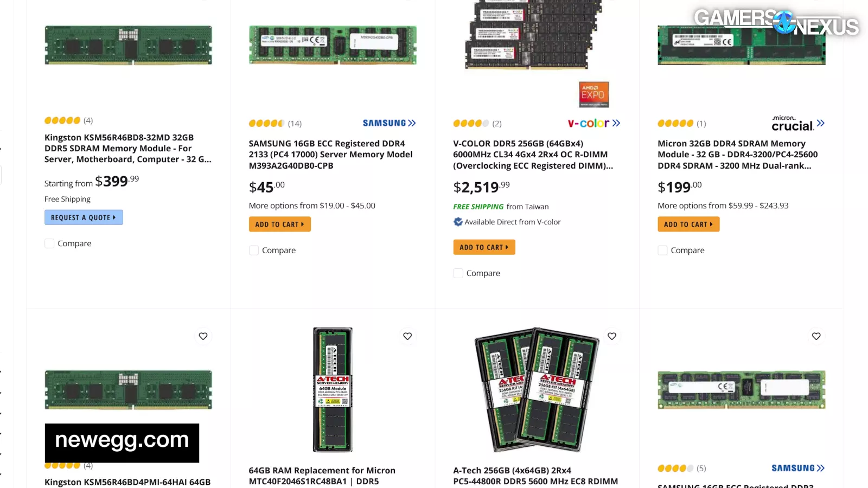
Task: Enable Compare for Samsung 16GB ECC DDR4
Action: coord(254,251)
